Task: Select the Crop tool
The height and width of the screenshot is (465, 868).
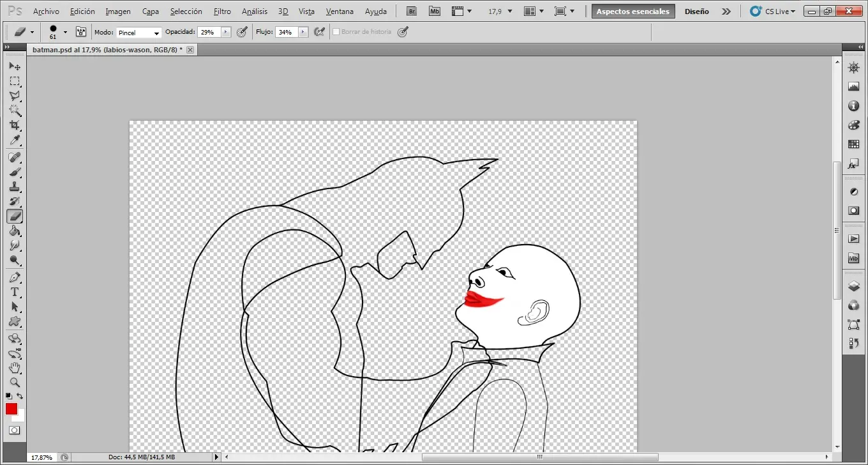Action: [x=15, y=126]
